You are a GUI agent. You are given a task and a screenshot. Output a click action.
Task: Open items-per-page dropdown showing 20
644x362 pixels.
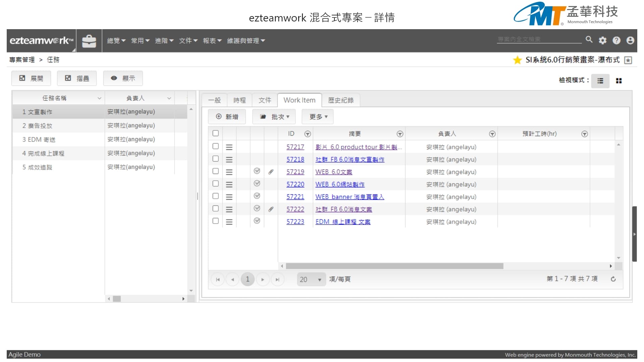click(311, 279)
